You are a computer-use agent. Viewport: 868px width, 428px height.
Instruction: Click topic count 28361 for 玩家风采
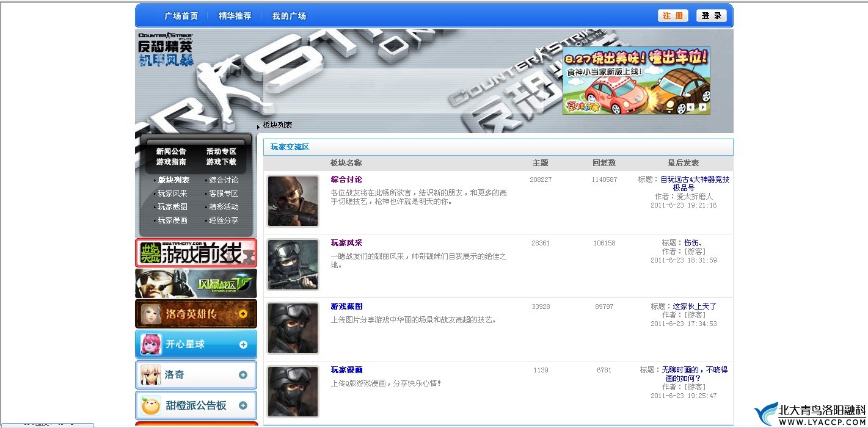pos(541,243)
